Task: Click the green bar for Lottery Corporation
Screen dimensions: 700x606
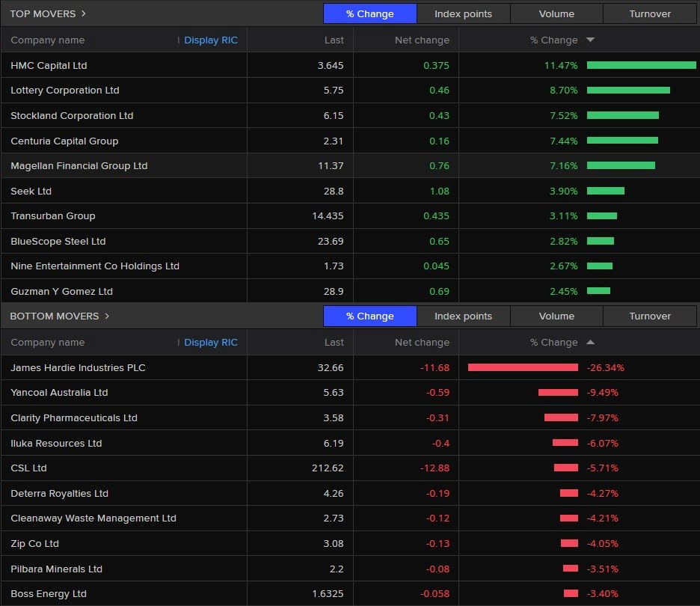Action: pyautogui.click(x=628, y=91)
